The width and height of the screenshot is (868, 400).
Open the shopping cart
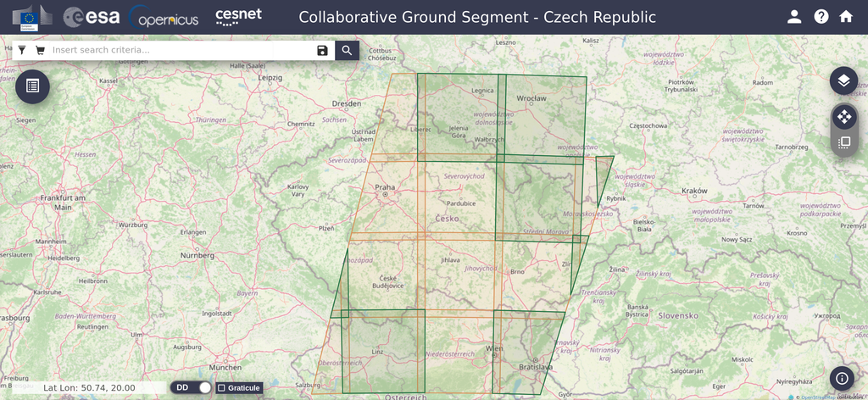(40, 51)
